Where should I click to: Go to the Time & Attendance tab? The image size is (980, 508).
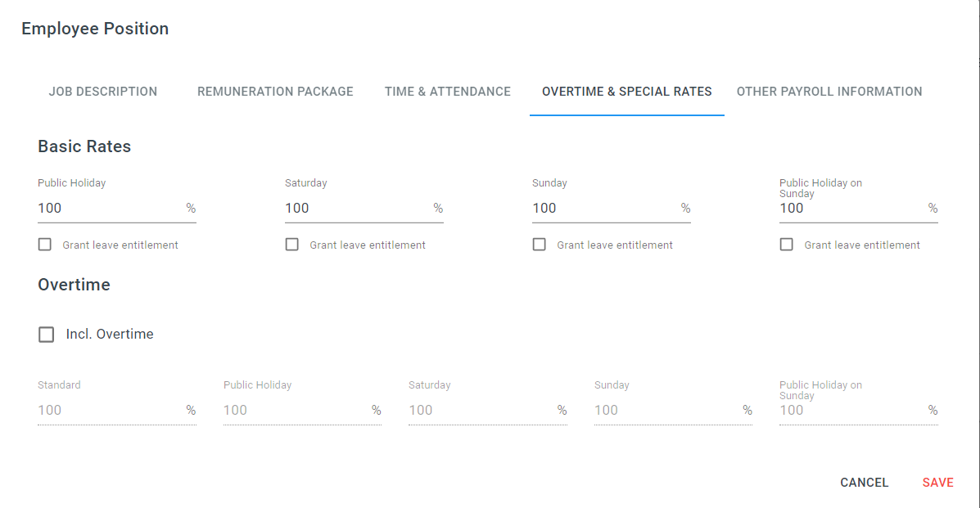(448, 92)
